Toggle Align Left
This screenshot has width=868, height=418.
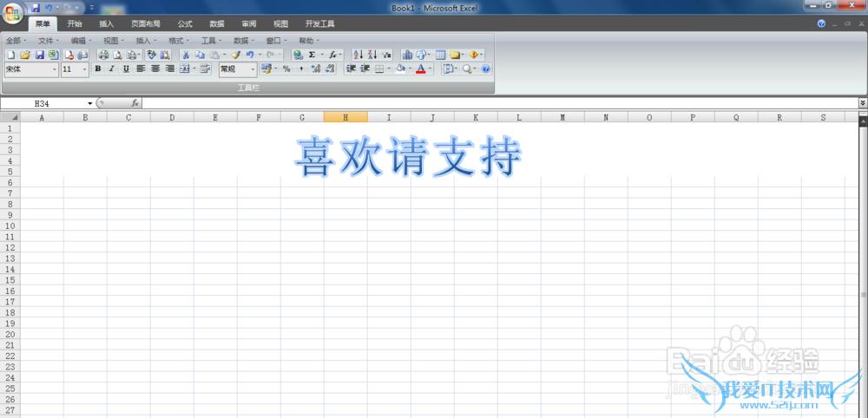141,69
